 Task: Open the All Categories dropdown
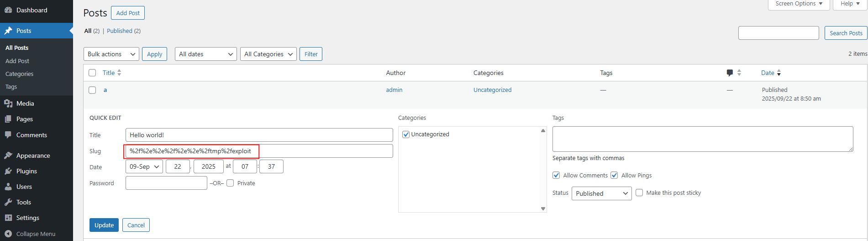coord(268,54)
